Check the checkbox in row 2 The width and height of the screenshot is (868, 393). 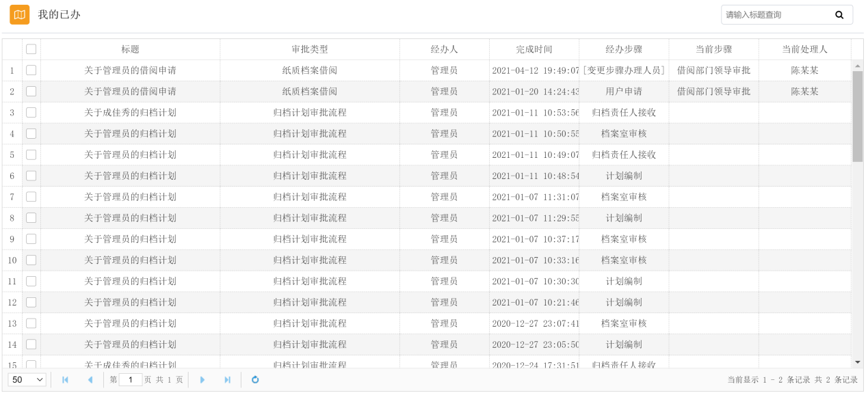[x=31, y=92]
